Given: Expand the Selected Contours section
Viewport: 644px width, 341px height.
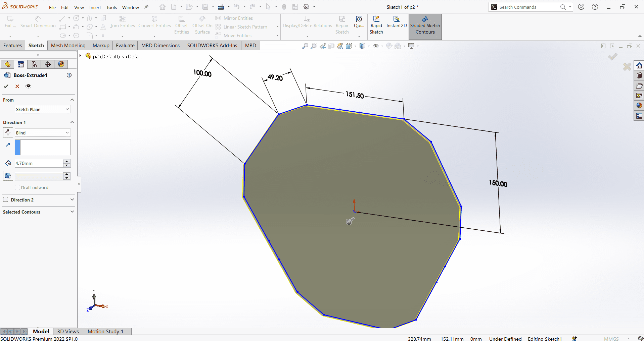Looking at the screenshot, I should pyautogui.click(x=72, y=212).
